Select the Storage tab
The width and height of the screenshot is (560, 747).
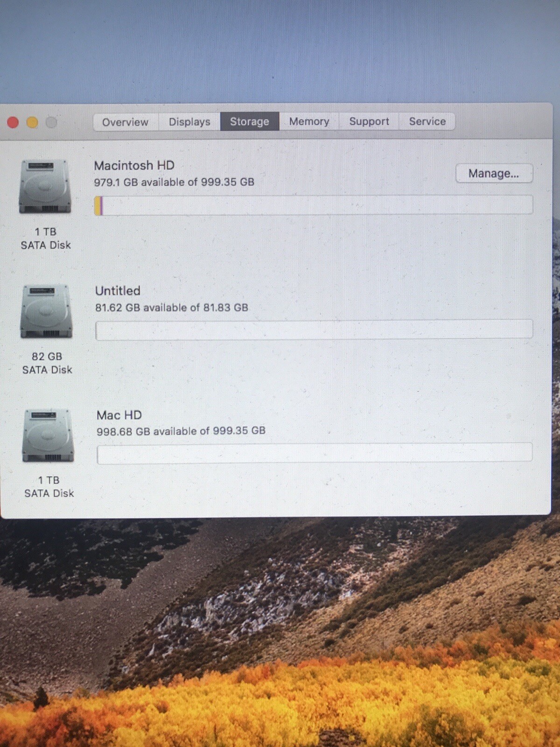[250, 121]
